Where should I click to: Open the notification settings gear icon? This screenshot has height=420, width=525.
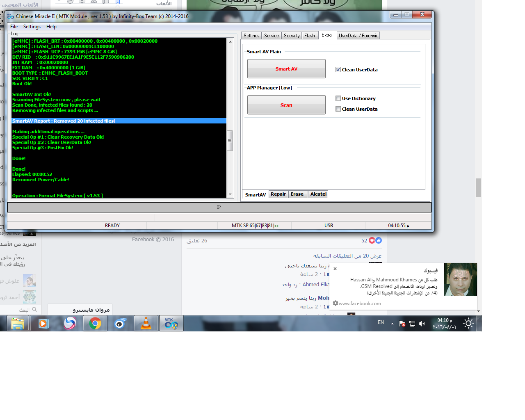336,303
